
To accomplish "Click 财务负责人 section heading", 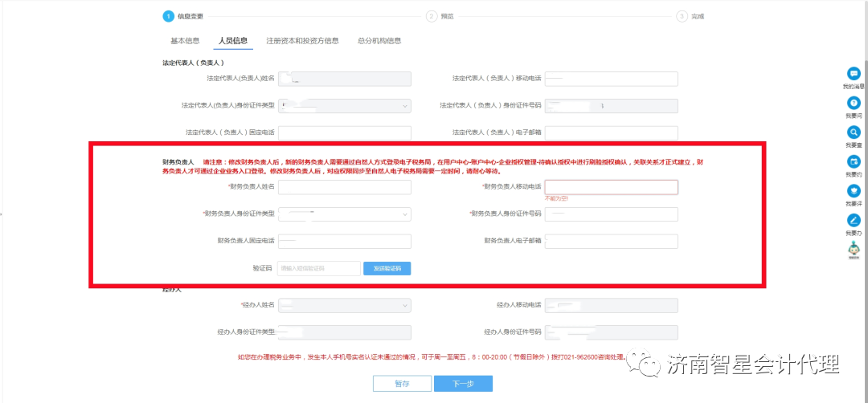I will [178, 162].
